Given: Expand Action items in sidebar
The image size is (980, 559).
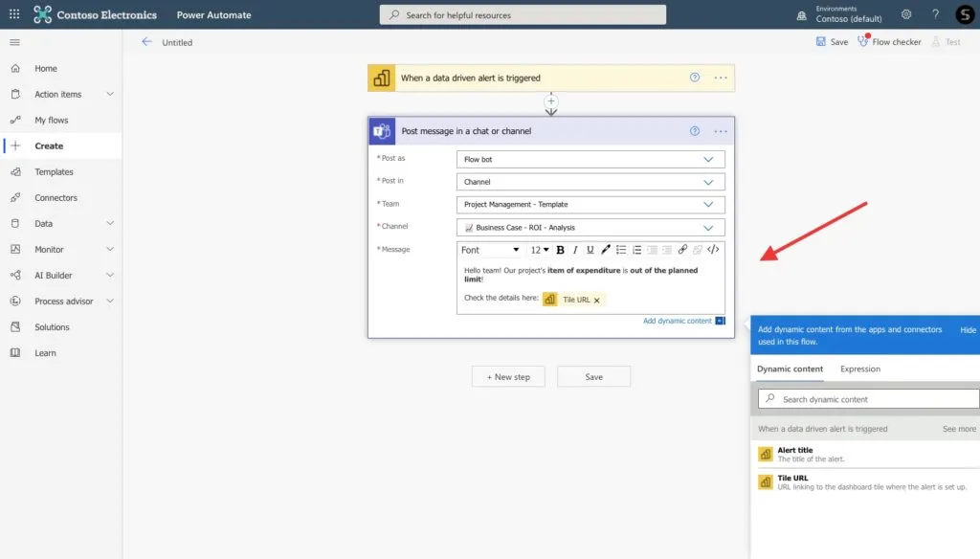Looking at the screenshot, I should click(110, 94).
